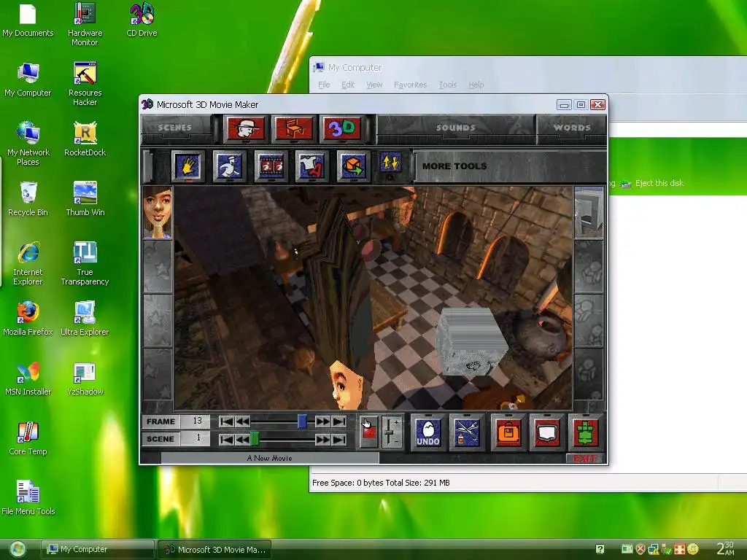747x560 pixels.
Task: Select the RocketDock desktop icon
Action: coord(85,139)
